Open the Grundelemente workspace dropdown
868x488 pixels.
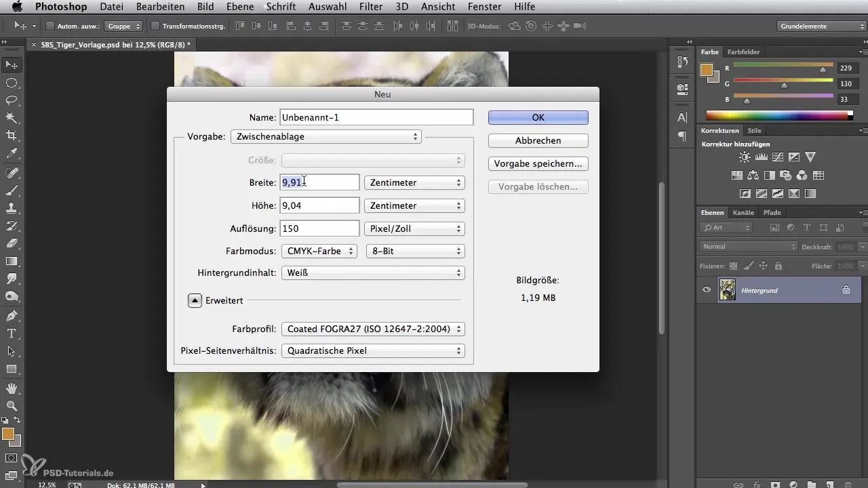tap(821, 26)
